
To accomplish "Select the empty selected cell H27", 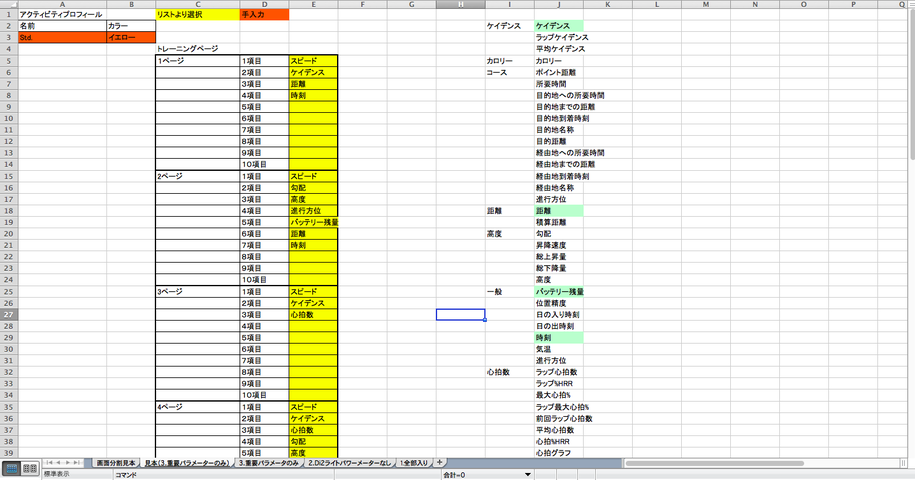I will 460,314.
